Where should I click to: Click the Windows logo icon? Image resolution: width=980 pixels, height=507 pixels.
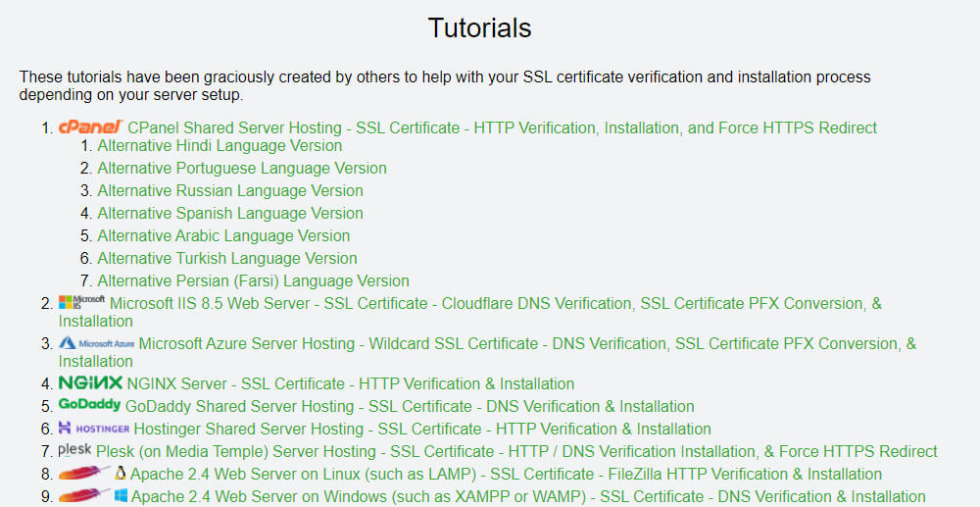[x=121, y=496]
